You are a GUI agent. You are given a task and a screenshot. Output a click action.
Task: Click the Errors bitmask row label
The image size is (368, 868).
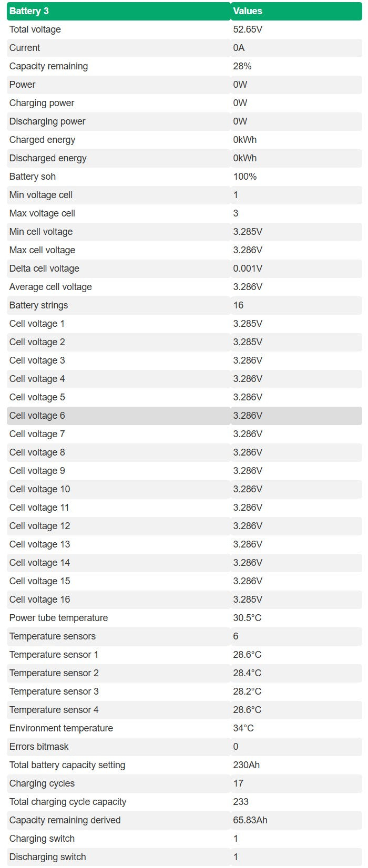[x=39, y=747]
